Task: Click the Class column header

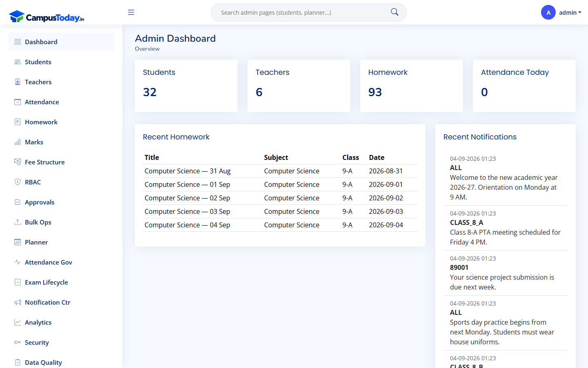Action: click(x=350, y=157)
